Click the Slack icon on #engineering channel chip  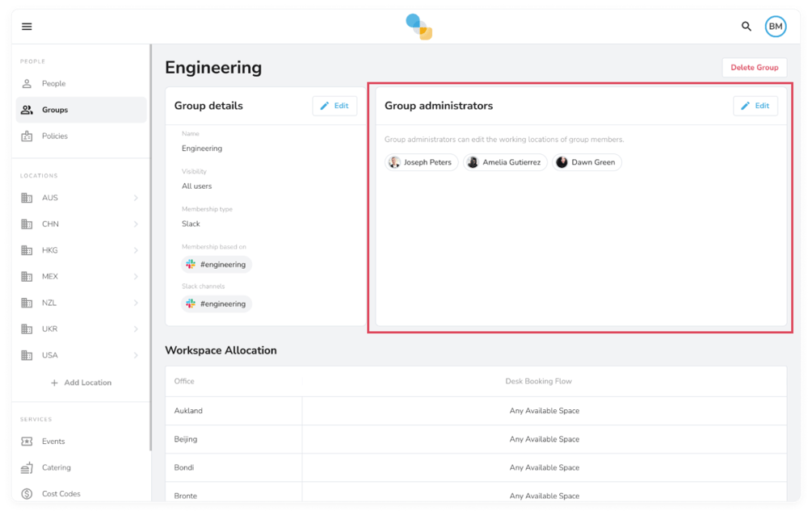pyautogui.click(x=191, y=304)
